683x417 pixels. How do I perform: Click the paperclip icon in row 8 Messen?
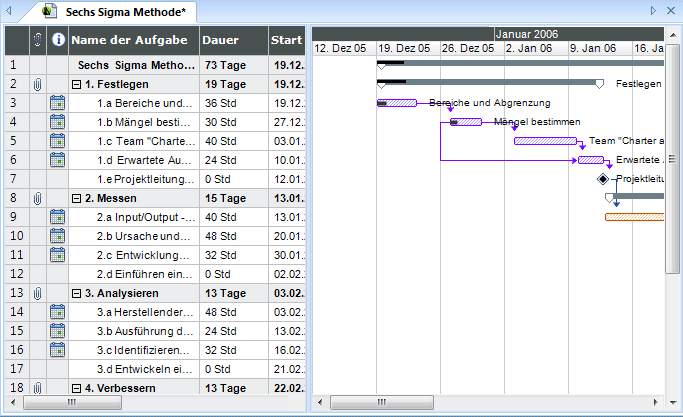coord(37,198)
